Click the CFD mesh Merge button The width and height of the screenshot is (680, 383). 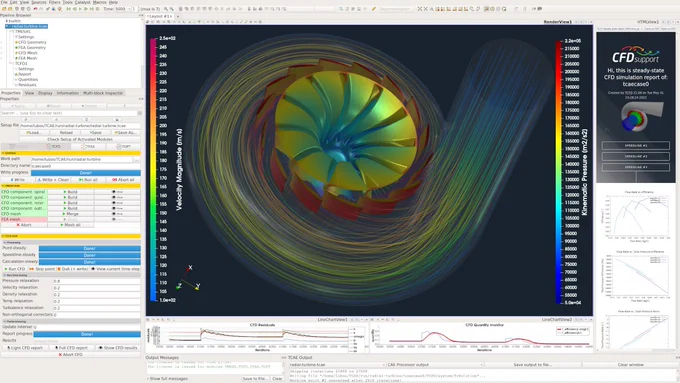point(70,214)
